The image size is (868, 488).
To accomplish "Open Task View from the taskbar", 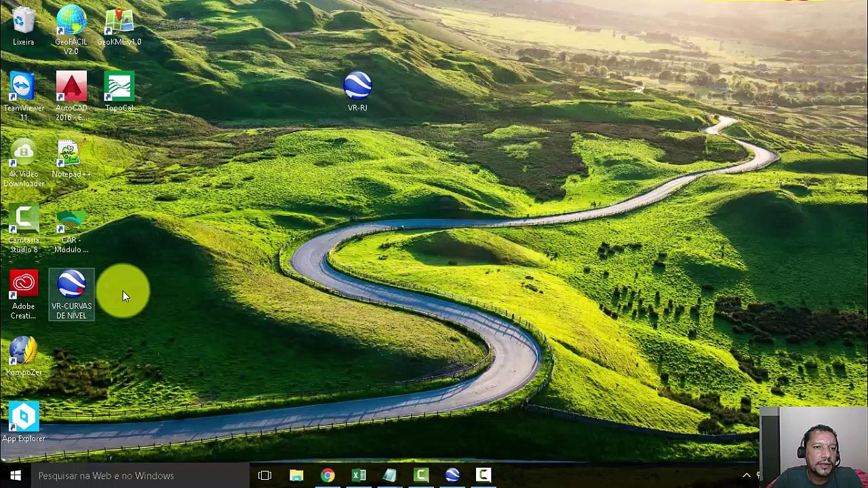I will click(x=265, y=476).
